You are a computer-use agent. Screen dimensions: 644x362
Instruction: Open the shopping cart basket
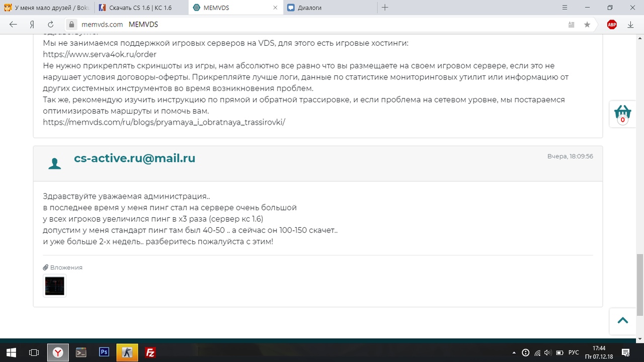(623, 114)
